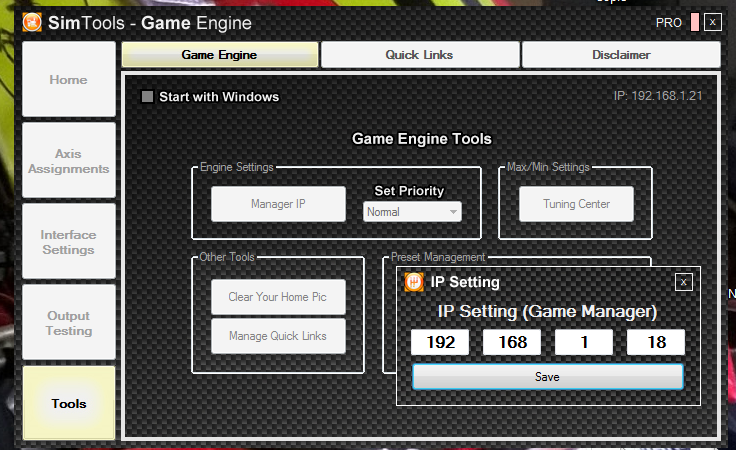Click Manage Quick Links button

278,336
